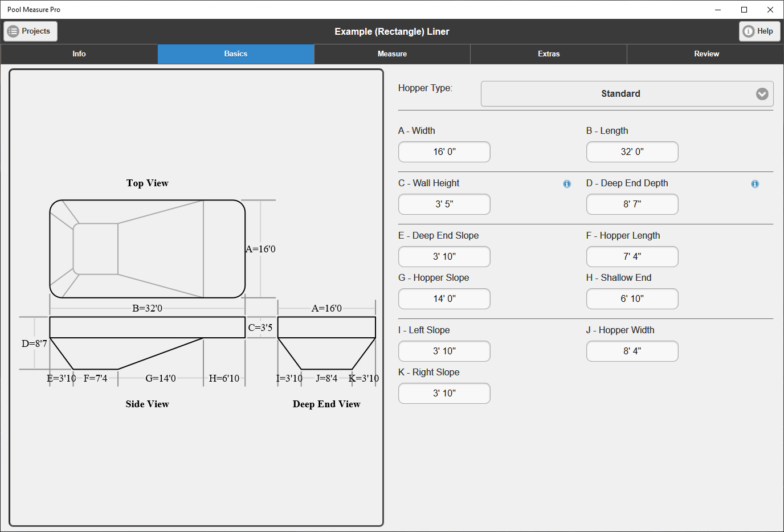784x532 pixels.
Task: Click the H - Shallow End field
Action: (632, 299)
